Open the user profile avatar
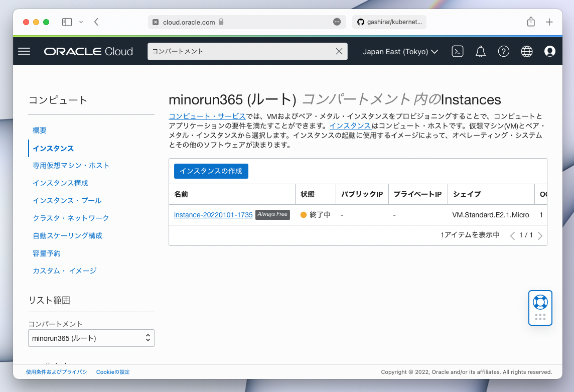 [549, 51]
